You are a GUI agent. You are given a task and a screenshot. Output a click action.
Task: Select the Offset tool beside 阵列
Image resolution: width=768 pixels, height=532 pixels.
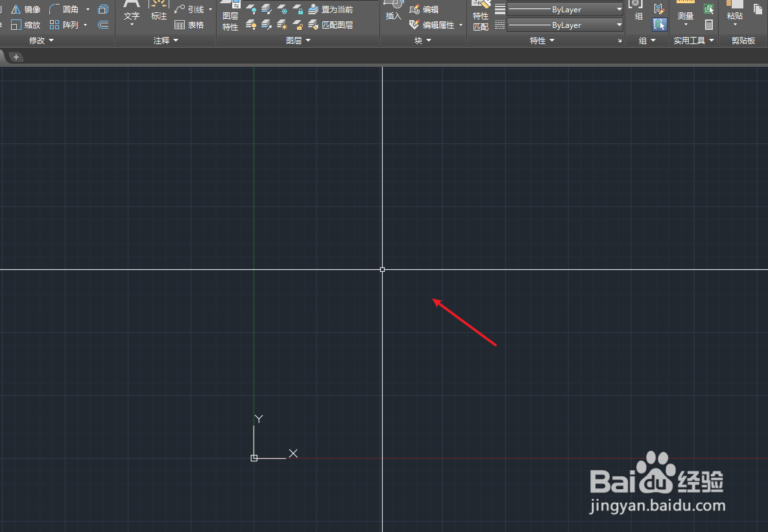[103, 25]
